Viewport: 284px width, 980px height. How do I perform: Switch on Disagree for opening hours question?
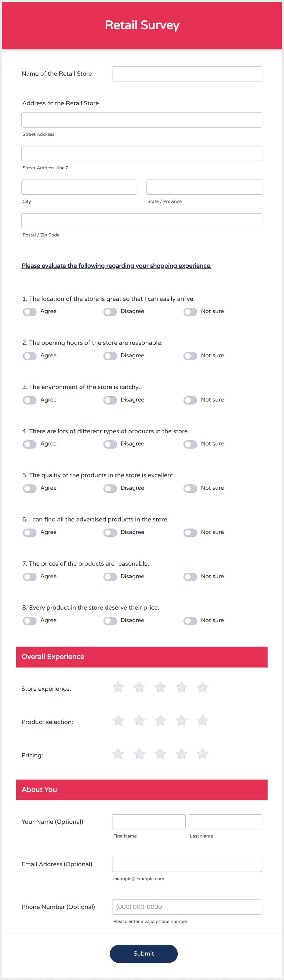[x=110, y=356]
